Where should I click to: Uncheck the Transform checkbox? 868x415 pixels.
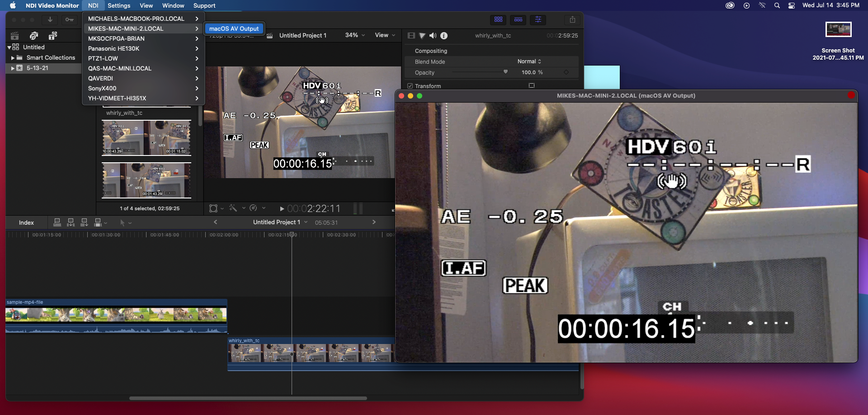tap(410, 86)
